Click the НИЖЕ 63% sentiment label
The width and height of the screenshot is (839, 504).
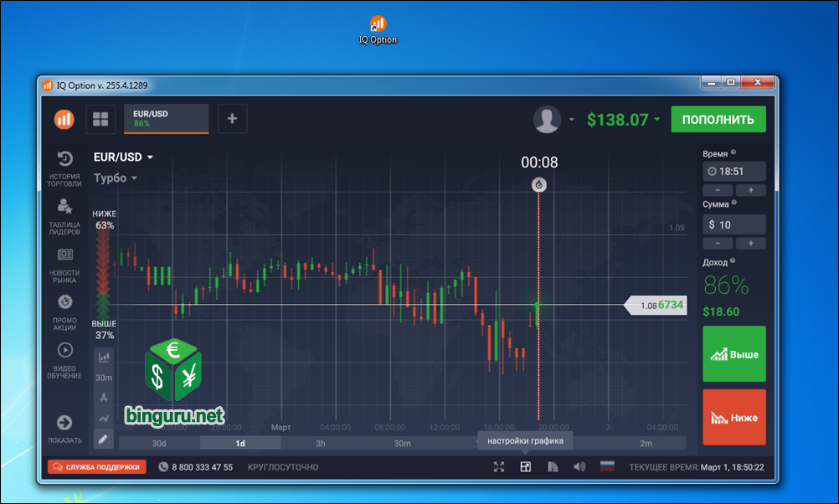pos(105,220)
